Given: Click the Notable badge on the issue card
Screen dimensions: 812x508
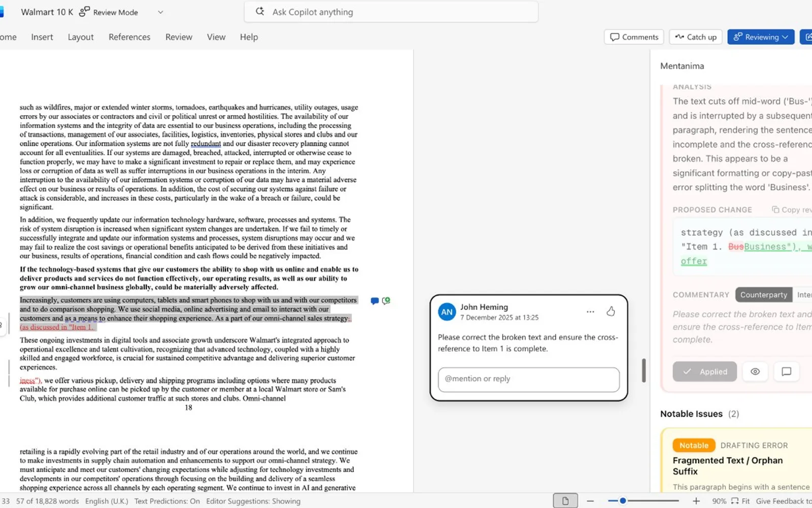Looking at the screenshot, I should click(x=694, y=446).
